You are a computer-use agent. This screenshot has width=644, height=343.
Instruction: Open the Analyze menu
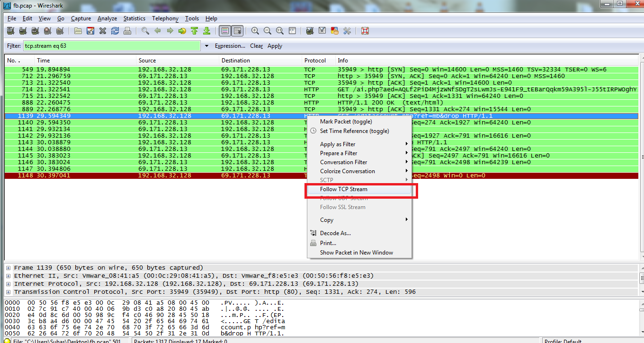[x=107, y=18]
